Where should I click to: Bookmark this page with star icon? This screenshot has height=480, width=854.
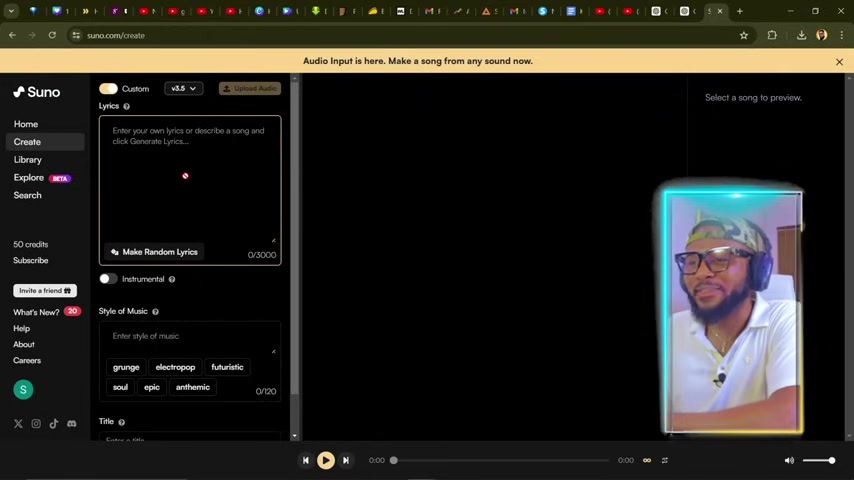click(x=744, y=35)
